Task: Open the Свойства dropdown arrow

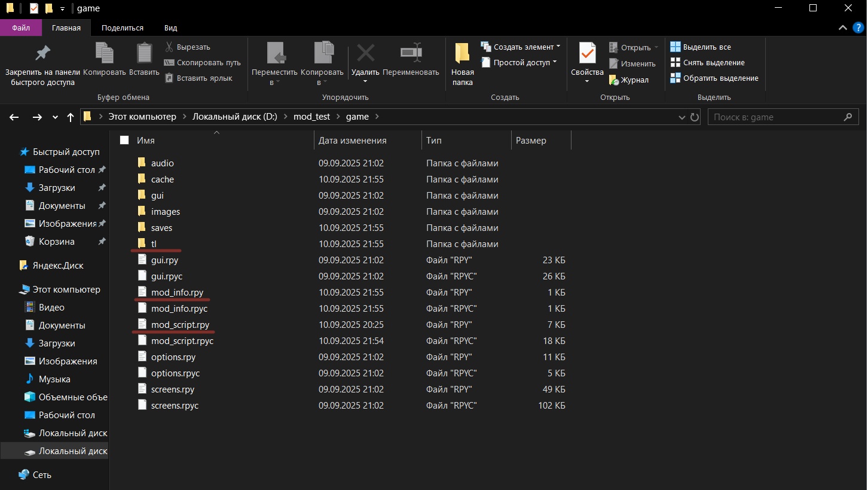Action: pyautogui.click(x=587, y=81)
